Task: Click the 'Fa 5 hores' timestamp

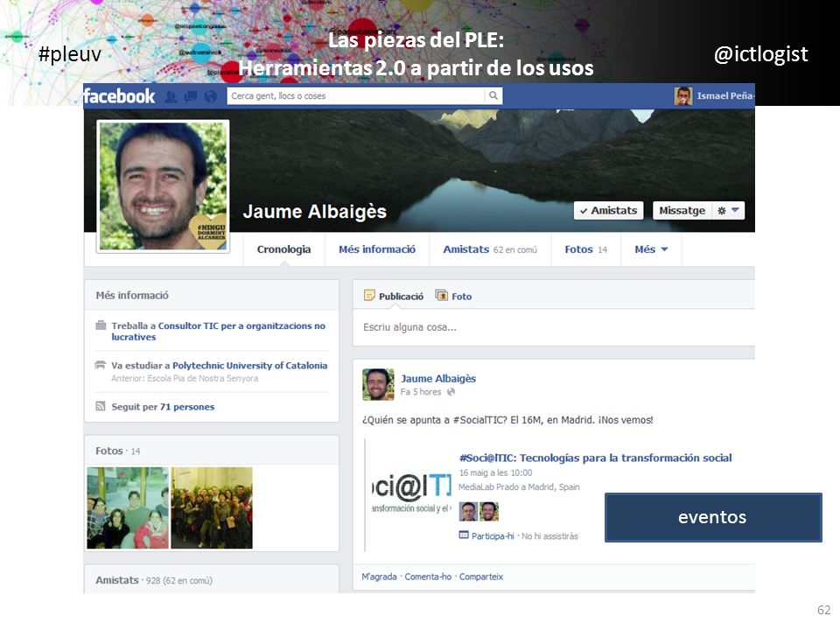Action: 421,392
